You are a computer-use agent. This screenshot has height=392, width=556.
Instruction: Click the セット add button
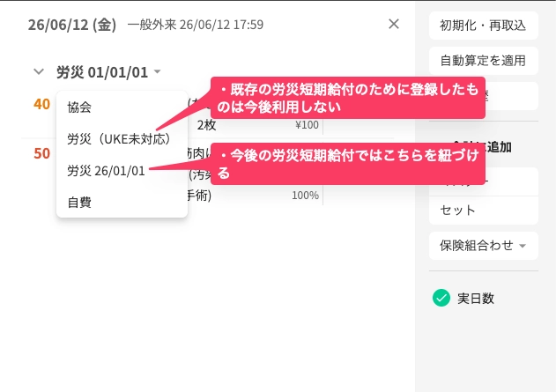(484, 211)
